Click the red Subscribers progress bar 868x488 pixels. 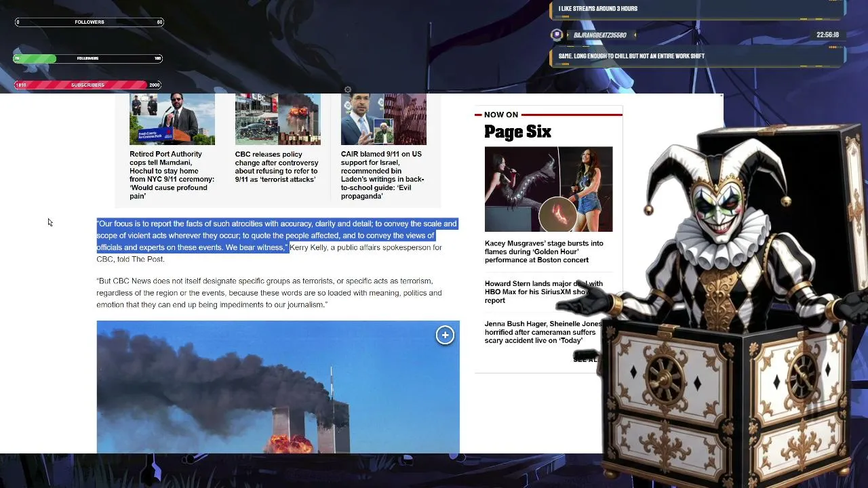click(89, 85)
